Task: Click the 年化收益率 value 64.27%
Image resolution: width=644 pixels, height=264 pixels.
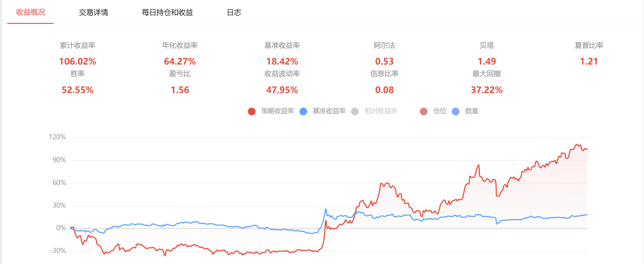Action: pos(180,61)
